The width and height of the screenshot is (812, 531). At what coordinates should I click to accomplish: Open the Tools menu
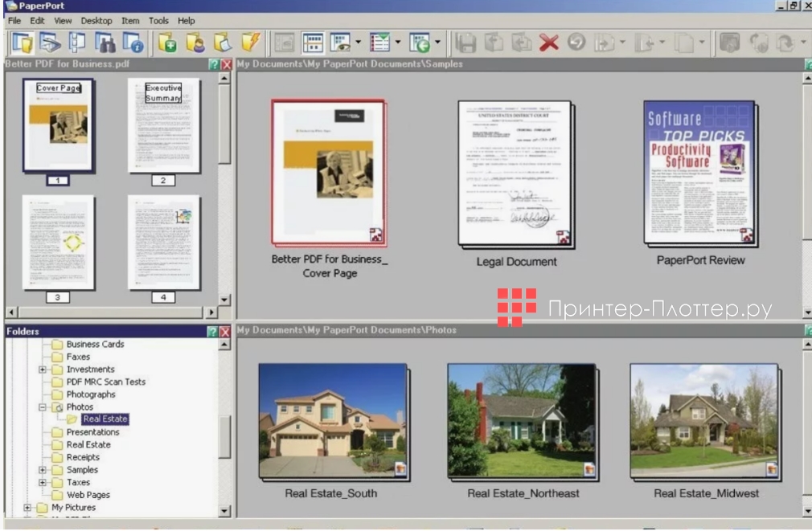[x=158, y=20]
